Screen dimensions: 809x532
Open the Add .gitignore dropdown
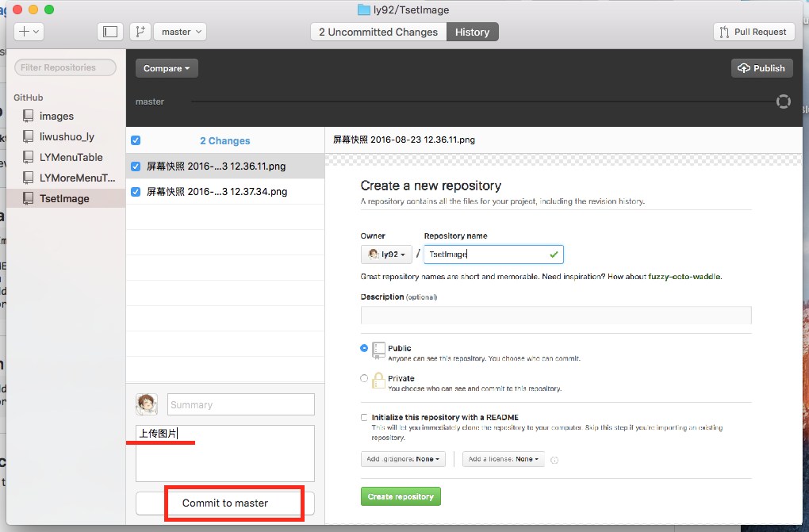pos(403,459)
